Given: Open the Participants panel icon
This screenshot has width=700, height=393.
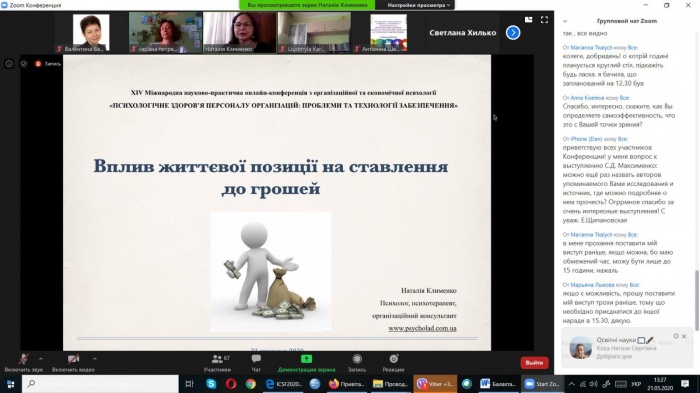Looking at the screenshot, I should [217, 359].
